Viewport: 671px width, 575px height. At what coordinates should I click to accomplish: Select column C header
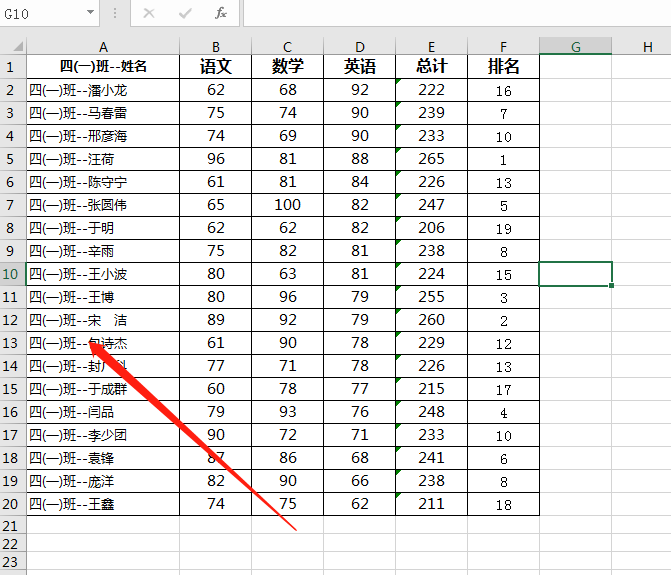pos(287,46)
